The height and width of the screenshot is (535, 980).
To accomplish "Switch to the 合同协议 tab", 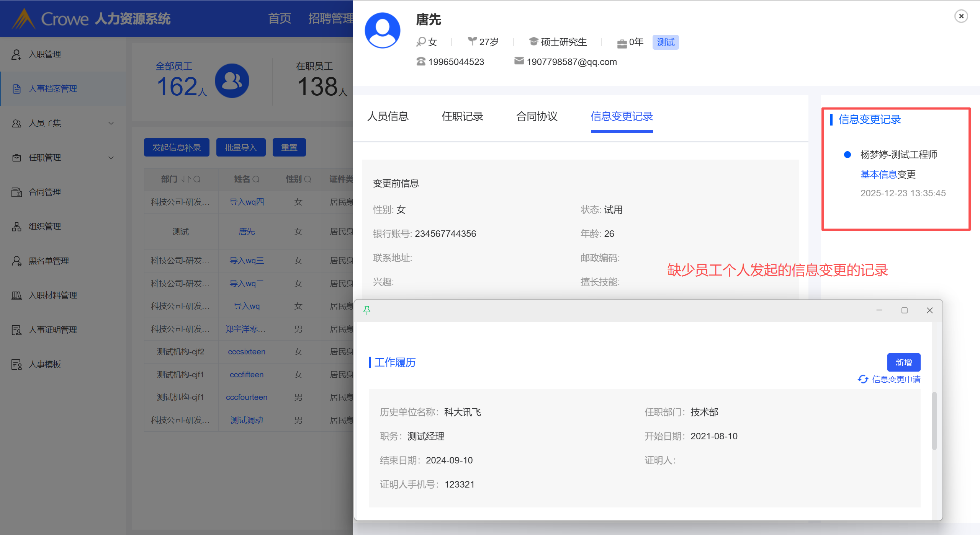I will click(x=537, y=116).
